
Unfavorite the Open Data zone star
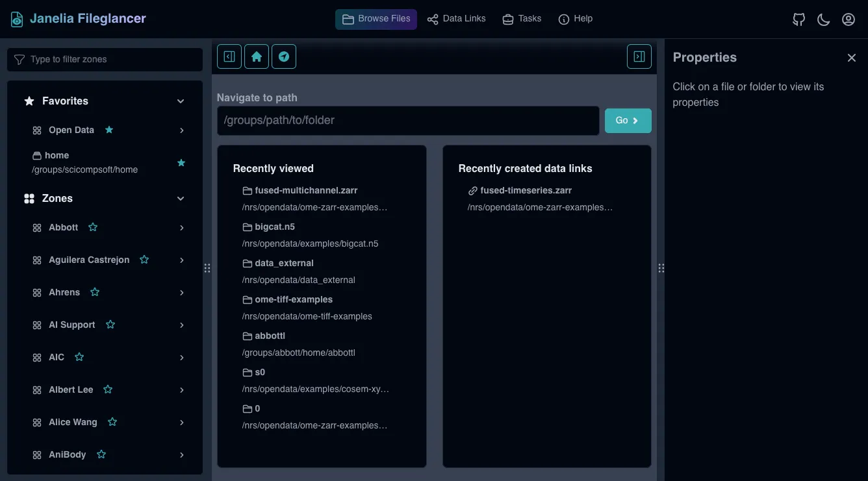[x=109, y=130]
